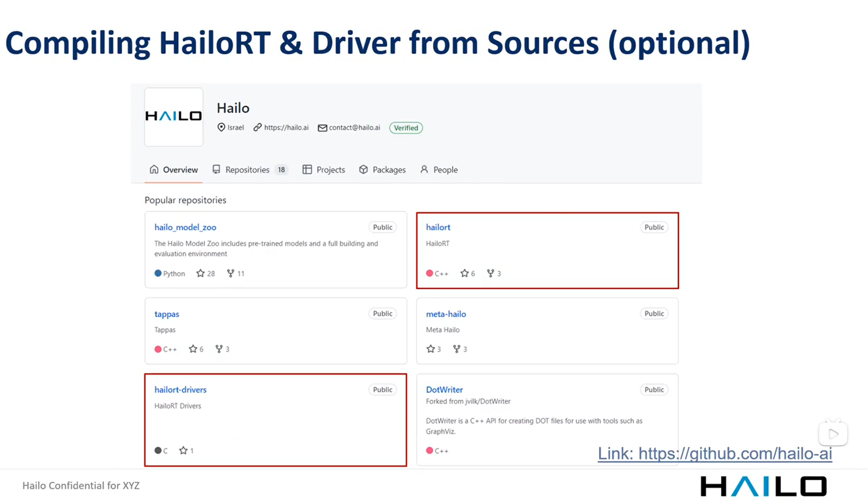The image size is (868, 501).
Task: Click the Overview home icon
Action: point(154,169)
